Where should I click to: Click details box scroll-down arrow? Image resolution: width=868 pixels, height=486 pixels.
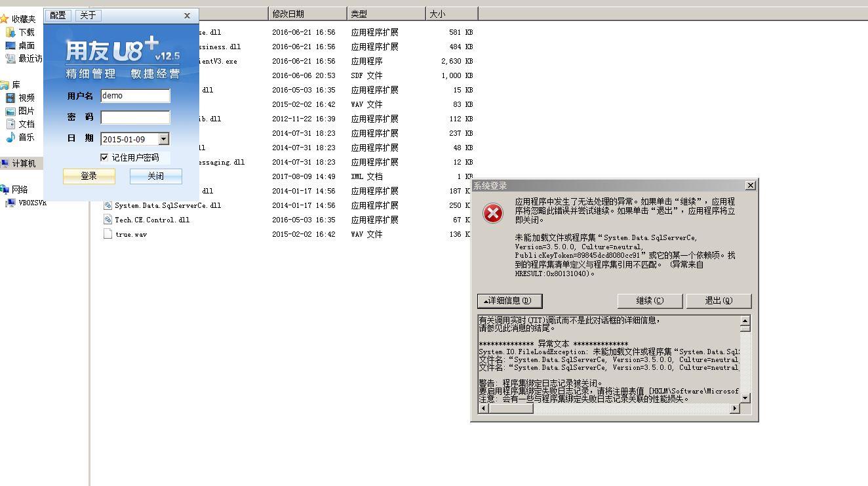tap(745, 398)
